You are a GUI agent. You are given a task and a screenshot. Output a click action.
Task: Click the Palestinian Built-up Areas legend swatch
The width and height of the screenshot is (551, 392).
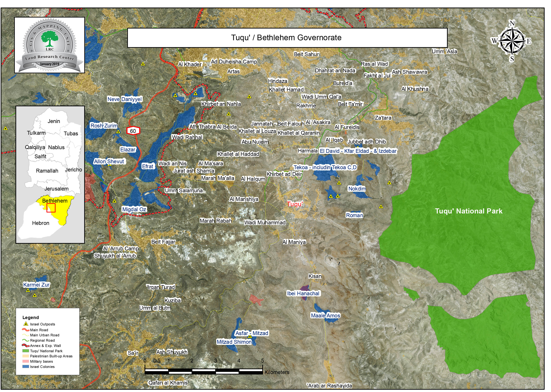coord(26,356)
